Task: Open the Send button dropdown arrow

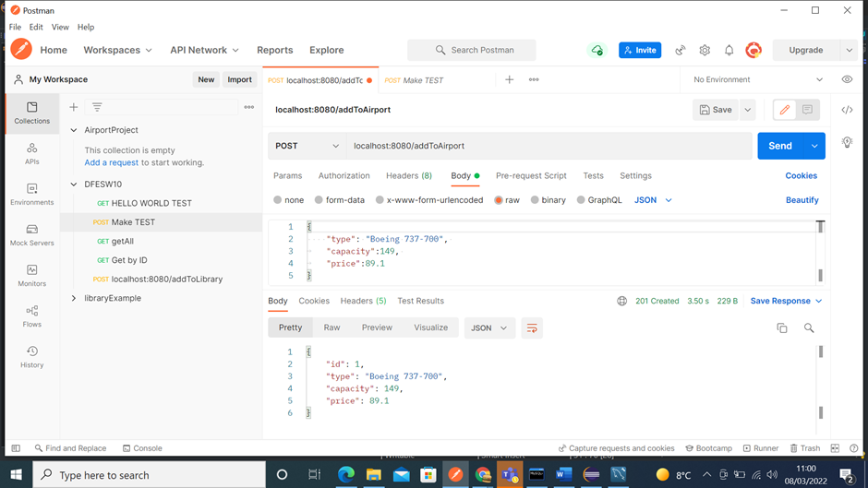Action: point(814,146)
